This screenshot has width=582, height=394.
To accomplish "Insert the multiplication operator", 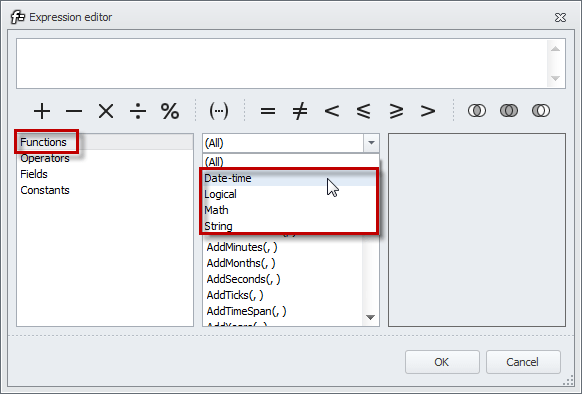I will pos(106,111).
